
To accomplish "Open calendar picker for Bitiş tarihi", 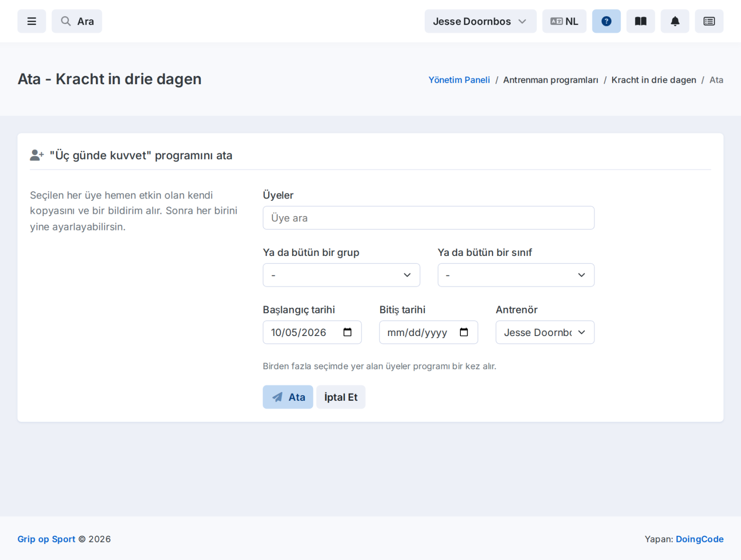I will coord(464,332).
